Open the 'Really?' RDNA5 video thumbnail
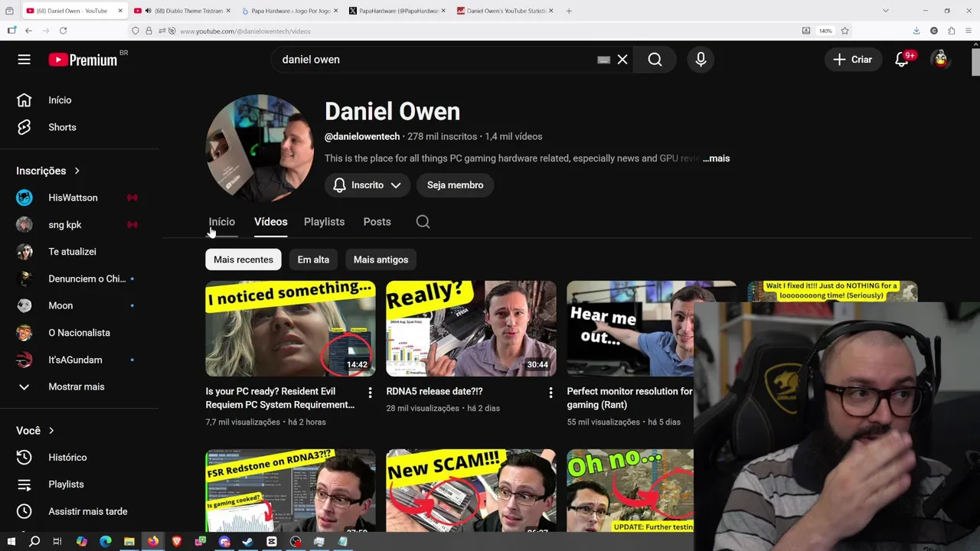Screen dimensions: 980x551 pyautogui.click(x=471, y=328)
